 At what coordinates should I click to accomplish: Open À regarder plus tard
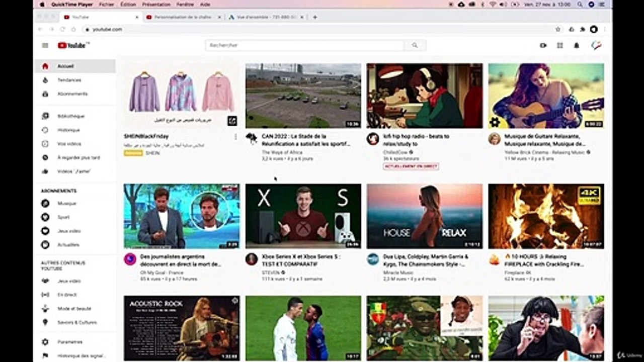point(75,157)
